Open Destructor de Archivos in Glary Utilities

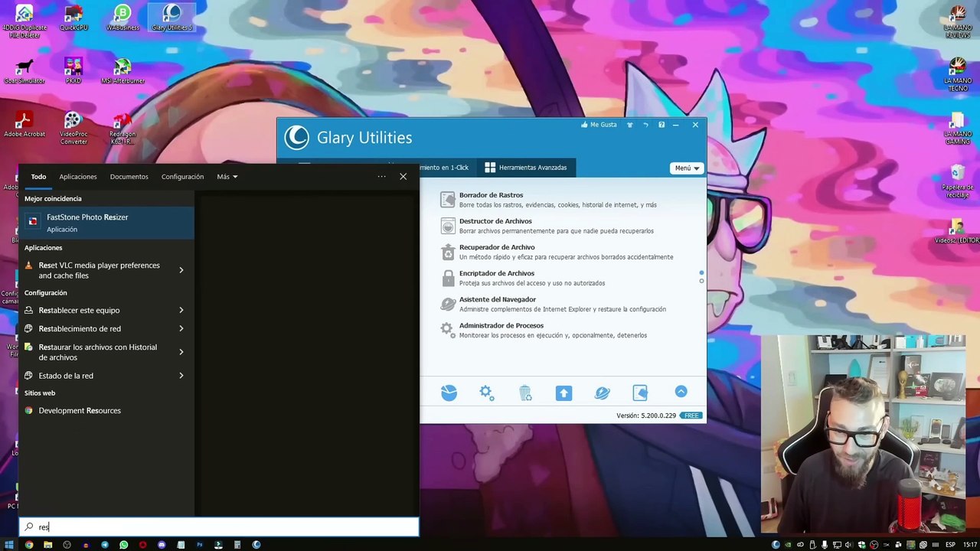[x=495, y=221]
